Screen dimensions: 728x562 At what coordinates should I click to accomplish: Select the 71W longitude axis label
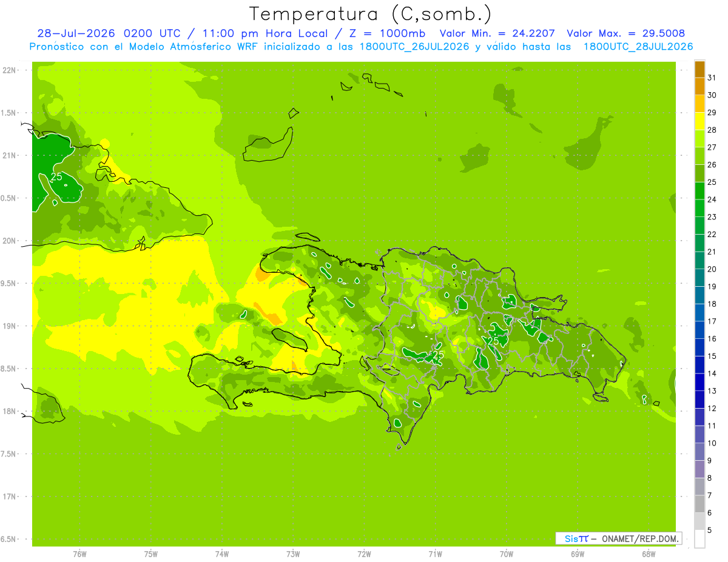click(x=435, y=554)
